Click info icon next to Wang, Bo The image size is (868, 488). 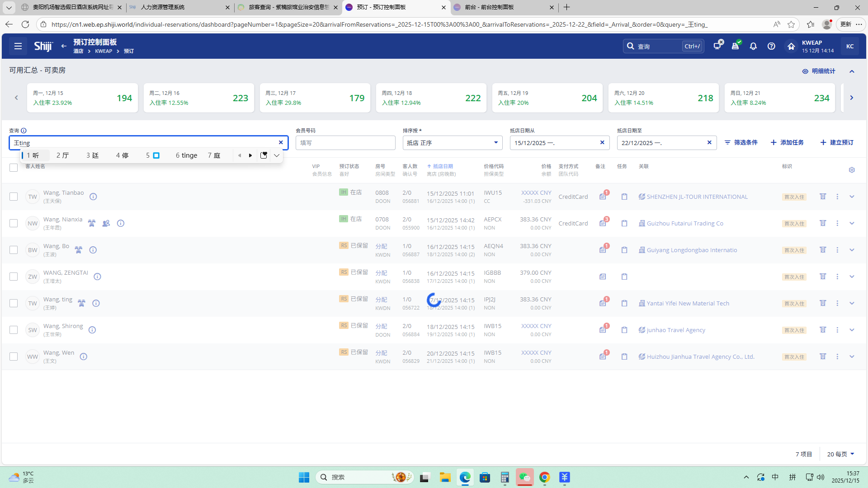(93, 250)
